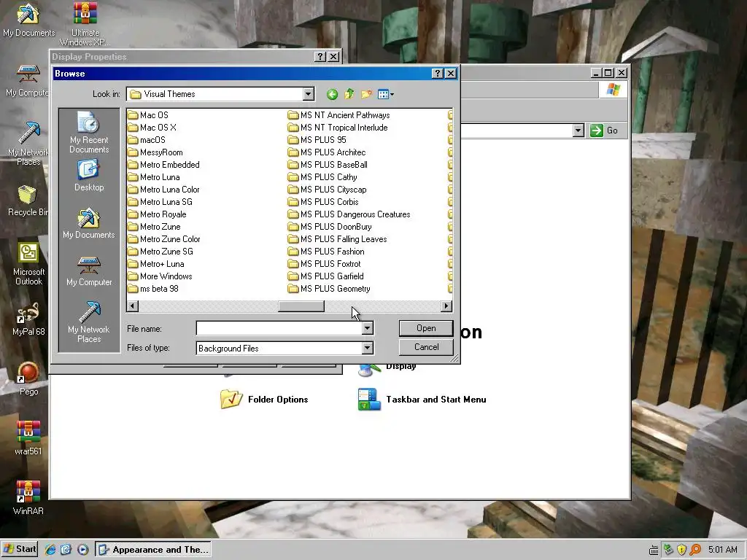747x560 pixels.
Task: Select Desktop in the places bar
Action: point(89,176)
